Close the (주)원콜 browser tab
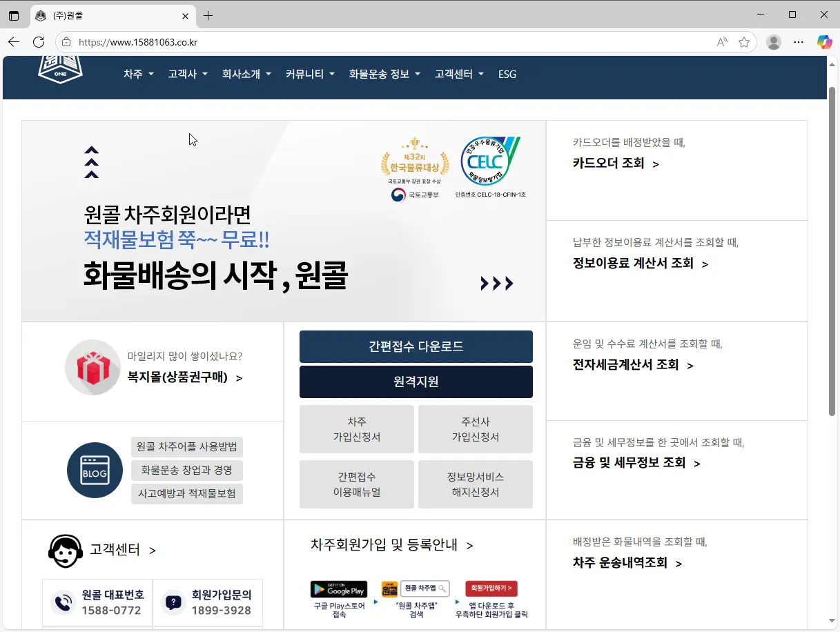Image resolution: width=840 pixels, height=632 pixels. [185, 15]
